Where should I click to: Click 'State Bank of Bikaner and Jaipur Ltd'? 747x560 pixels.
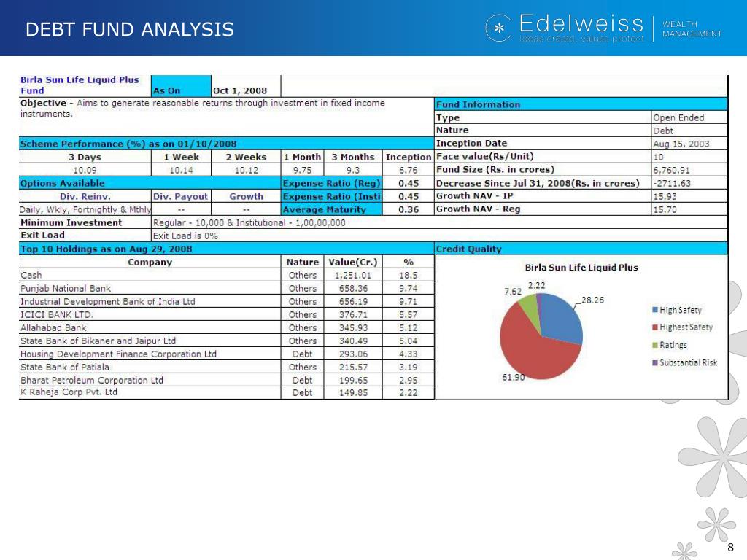point(98,341)
